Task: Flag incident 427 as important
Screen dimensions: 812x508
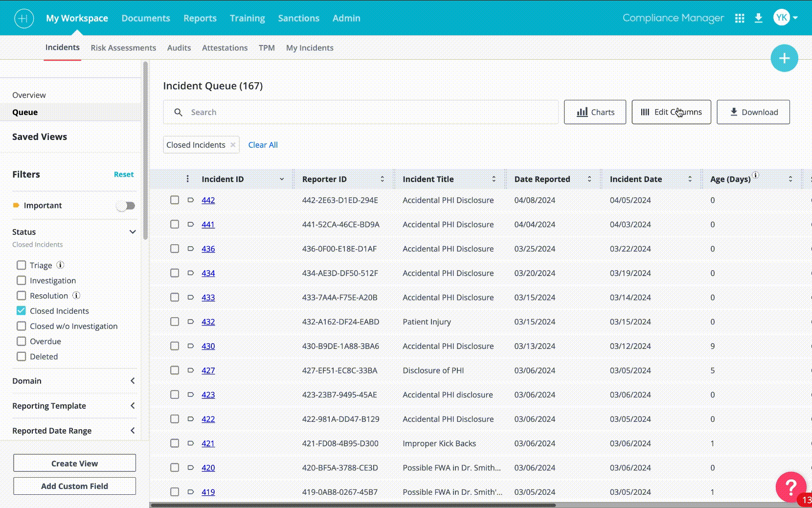Action: (191, 370)
